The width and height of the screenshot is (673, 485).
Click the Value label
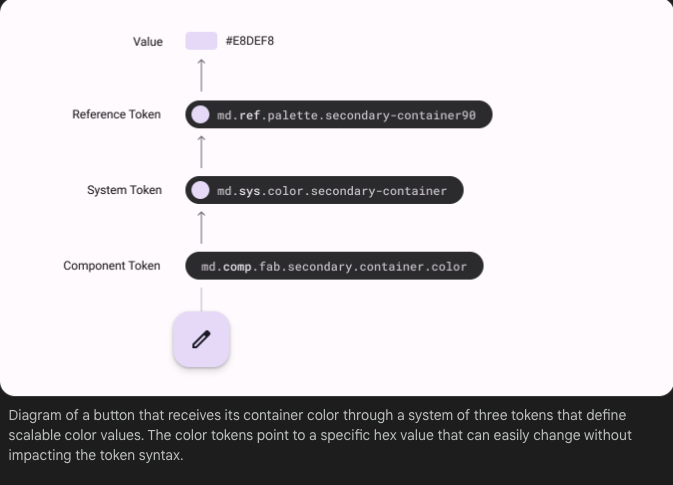coord(148,42)
